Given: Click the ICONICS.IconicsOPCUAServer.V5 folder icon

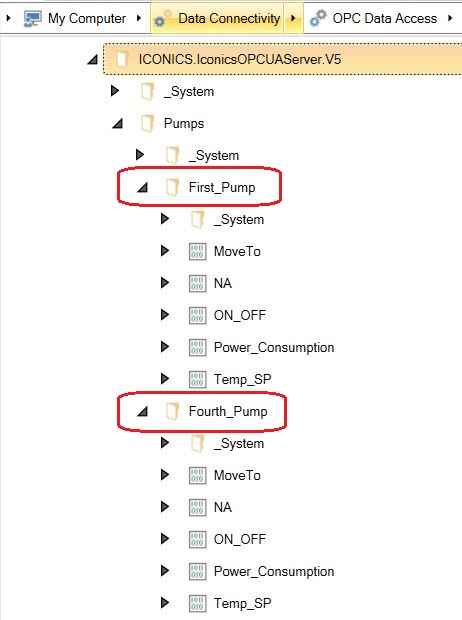Looking at the screenshot, I should click(x=122, y=59).
